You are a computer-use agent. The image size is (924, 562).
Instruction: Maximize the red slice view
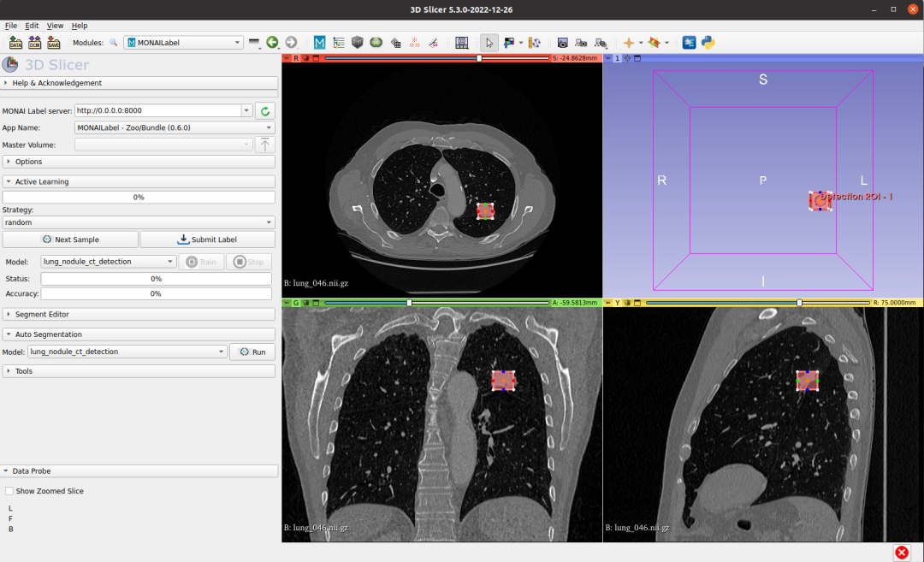(316, 58)
